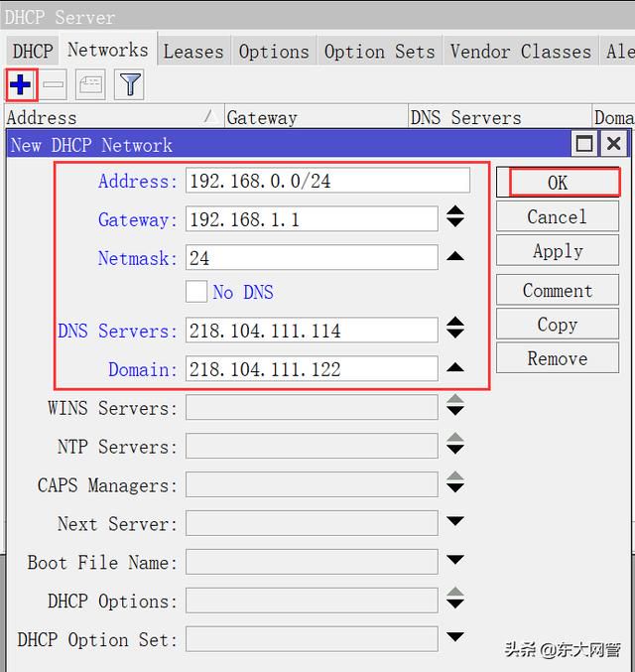635x672 pixels.
Task: Click the blue plus add-network icon
Action: (21, 84)
